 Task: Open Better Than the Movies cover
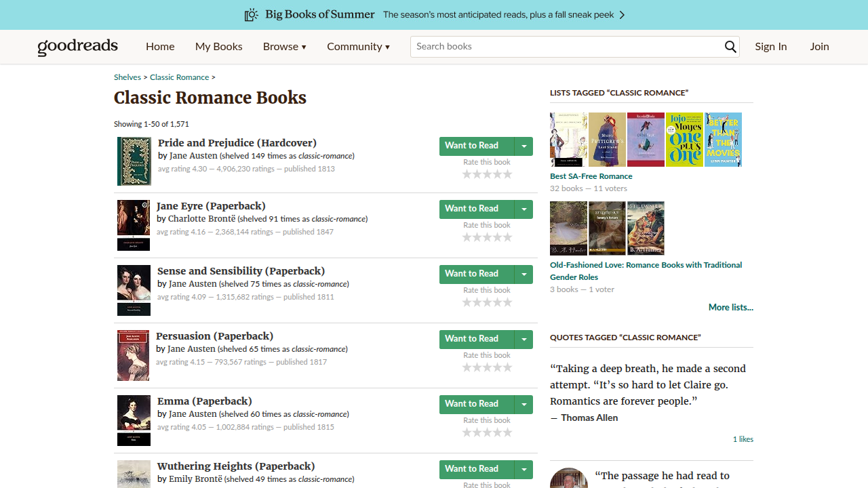[723, 140]
